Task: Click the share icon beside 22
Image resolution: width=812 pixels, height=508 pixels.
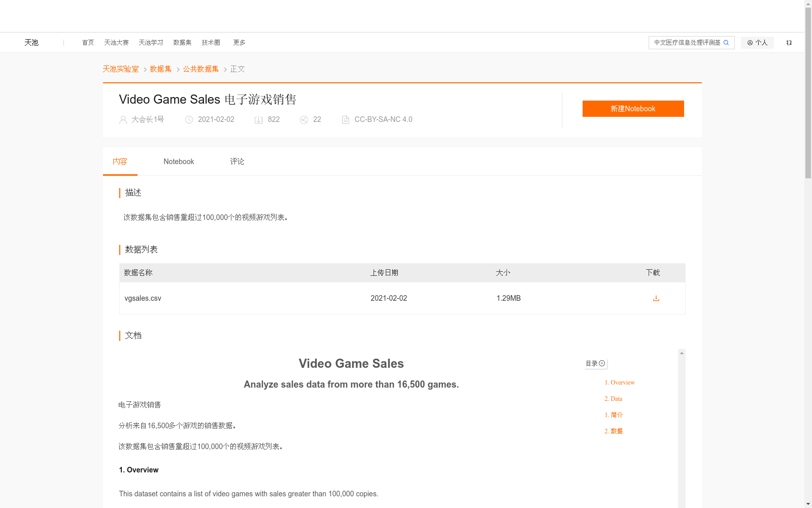Action: (x=304, y=120)
